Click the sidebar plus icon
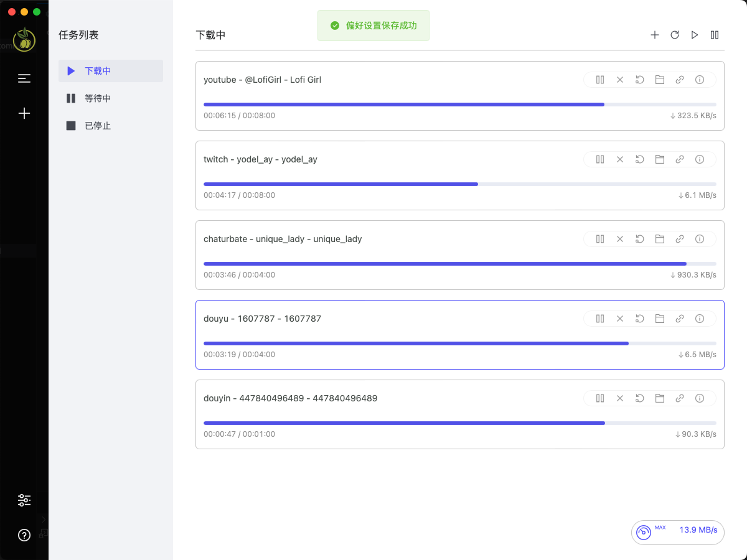The image size is (747, 560). (x=24, y=113)
